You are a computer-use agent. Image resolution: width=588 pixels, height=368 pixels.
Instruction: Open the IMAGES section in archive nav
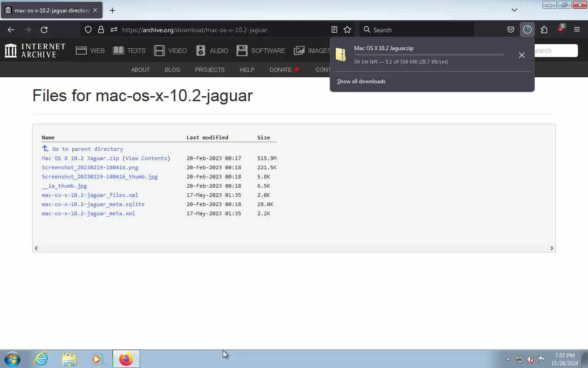pyautogui.click(x=312, y=51)
